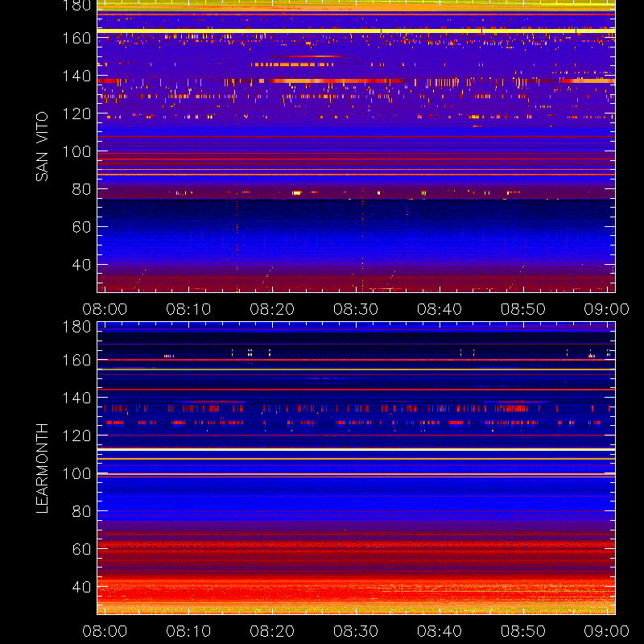
Task: Select the 160 tick label on Learmonth plot
Action: tap(76, 360)
